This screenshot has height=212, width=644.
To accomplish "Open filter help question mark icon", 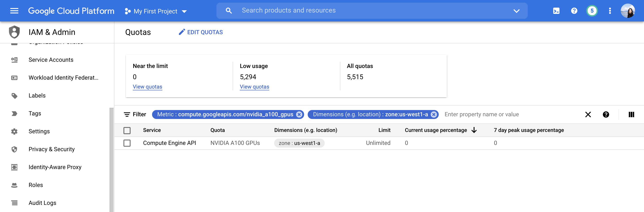I will point(606,114).
